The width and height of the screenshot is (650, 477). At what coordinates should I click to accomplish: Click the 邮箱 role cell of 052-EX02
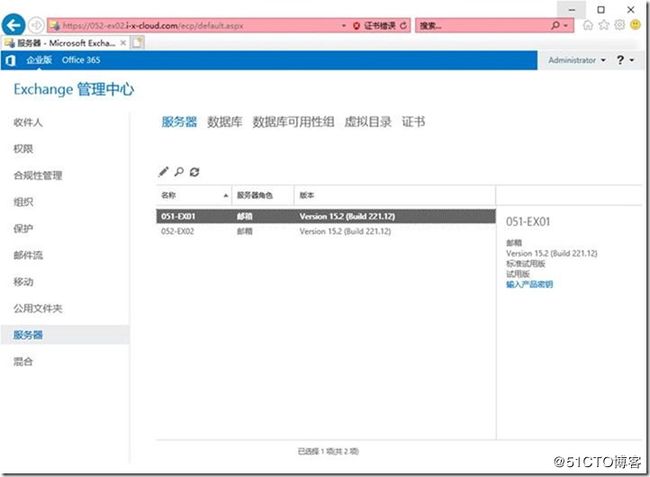[x=245, y=231]
